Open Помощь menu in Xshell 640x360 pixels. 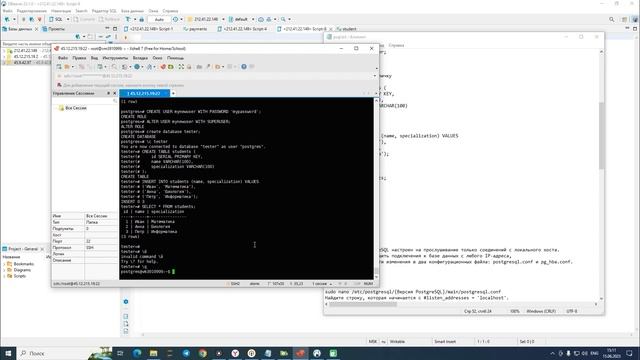point(175,58)
